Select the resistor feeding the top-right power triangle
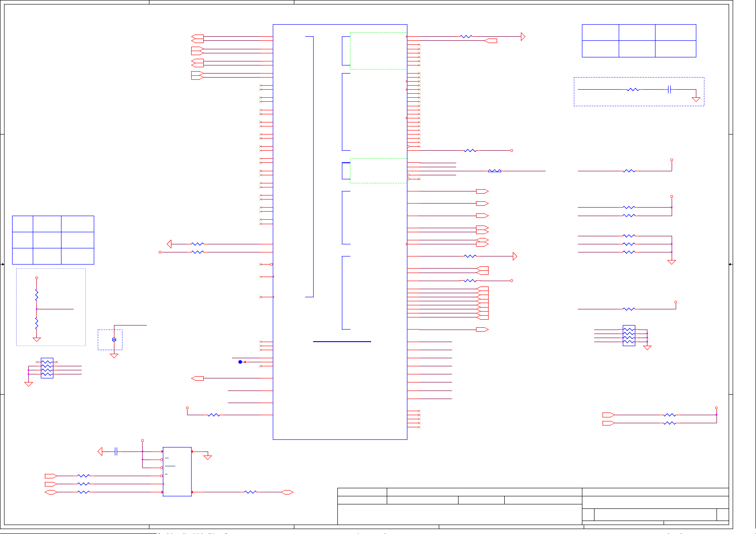This screenshot has width=756, height=534. click(466, 37)
